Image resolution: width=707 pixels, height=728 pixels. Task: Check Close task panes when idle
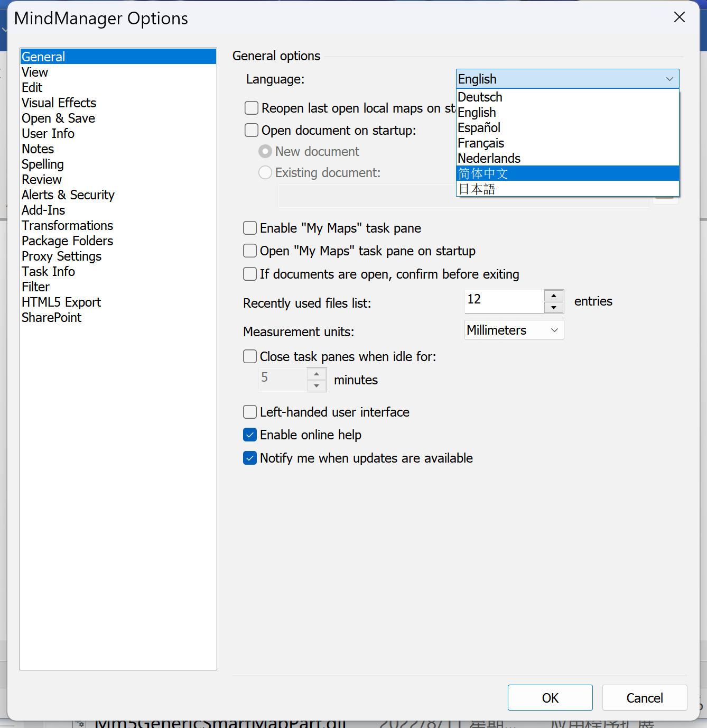(x=250, y=356)
